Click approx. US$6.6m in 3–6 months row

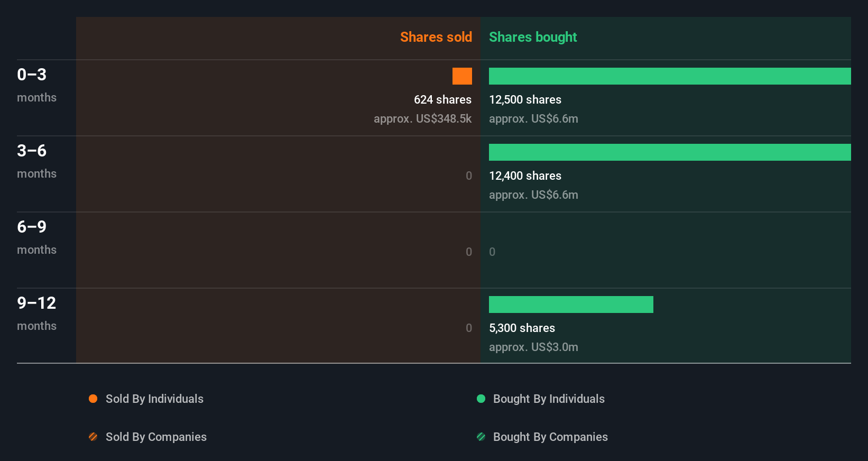tap(533, 195)
